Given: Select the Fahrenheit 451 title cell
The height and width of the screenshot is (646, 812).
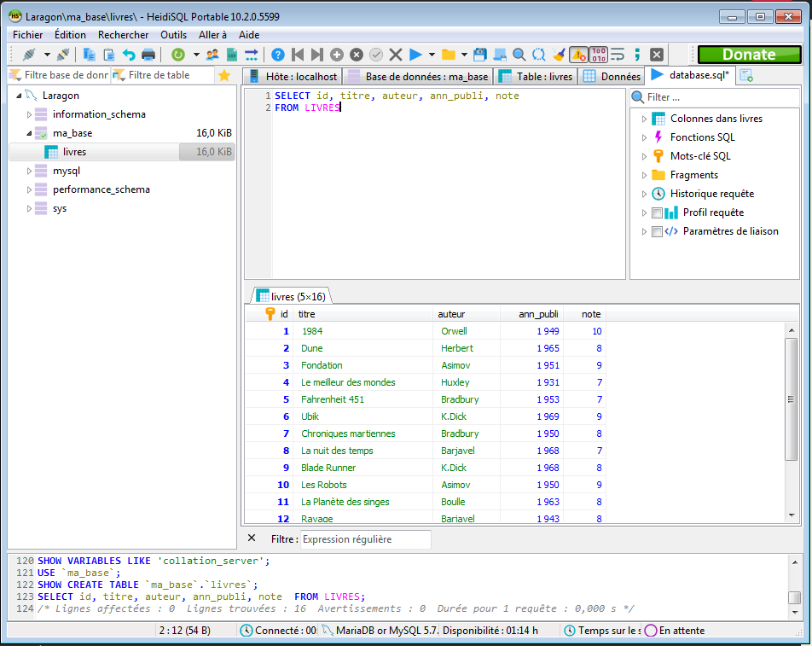Looking at the screenshot, I should click(365, 399).
